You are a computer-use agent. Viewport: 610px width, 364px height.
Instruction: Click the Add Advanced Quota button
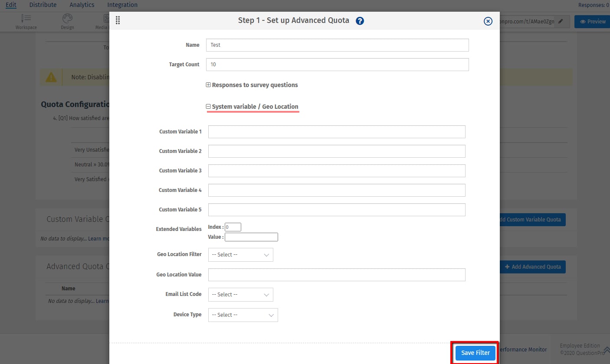533,267
